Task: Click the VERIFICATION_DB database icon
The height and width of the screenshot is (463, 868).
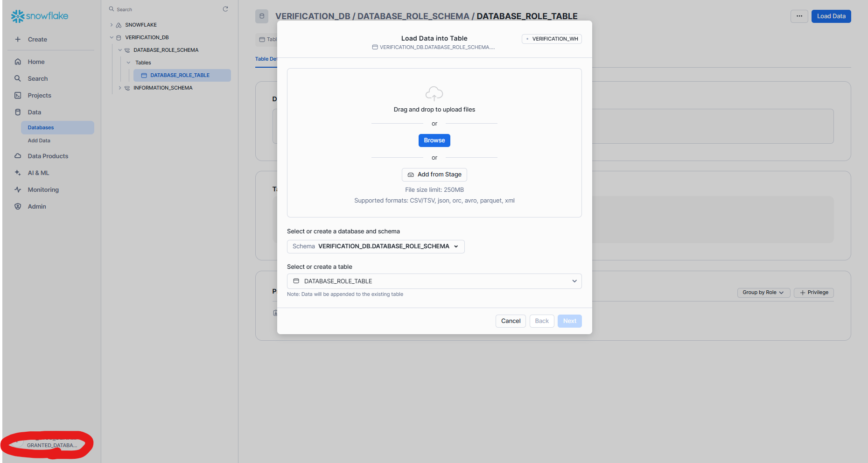Action: pos(119,37)
